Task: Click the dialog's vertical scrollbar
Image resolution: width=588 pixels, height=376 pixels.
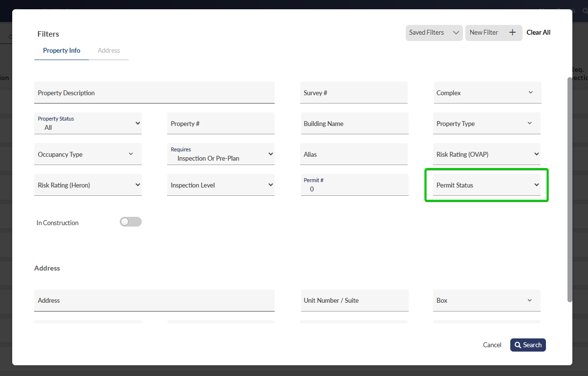Action: (569, 189)
